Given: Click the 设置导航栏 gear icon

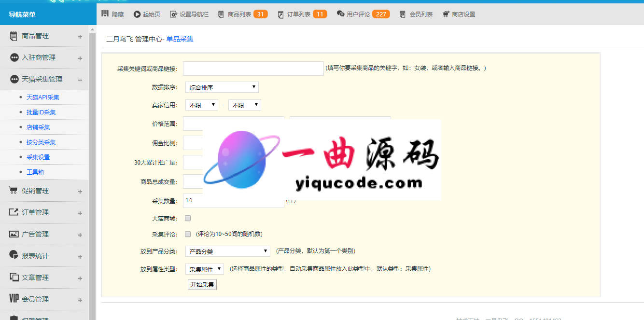Looking at the screenshot, I should click(x=174, y=14).
